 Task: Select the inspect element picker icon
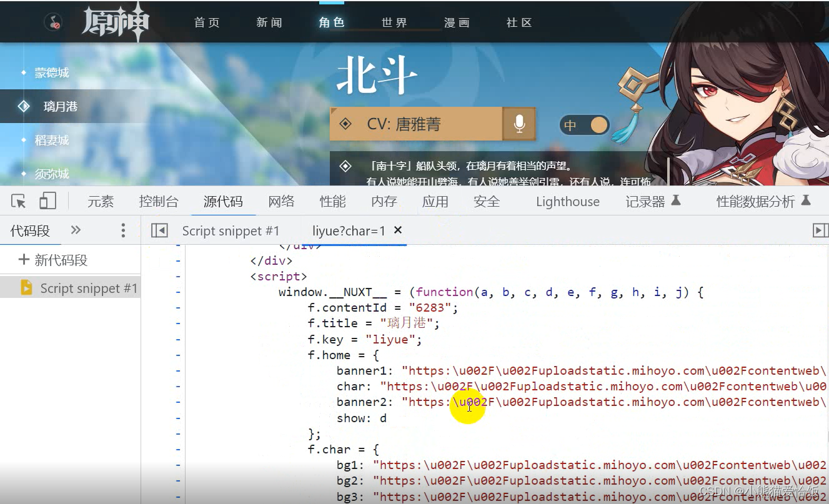pyautogui.click(x=19, y=201)
